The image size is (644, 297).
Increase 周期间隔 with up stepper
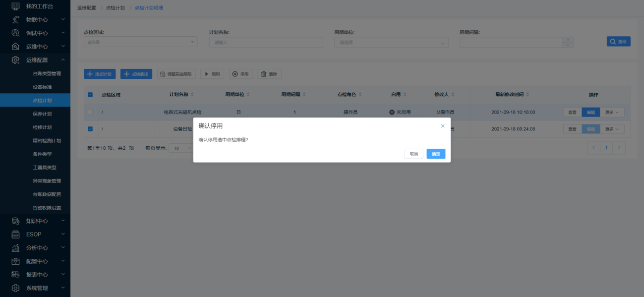pos(569,40)
